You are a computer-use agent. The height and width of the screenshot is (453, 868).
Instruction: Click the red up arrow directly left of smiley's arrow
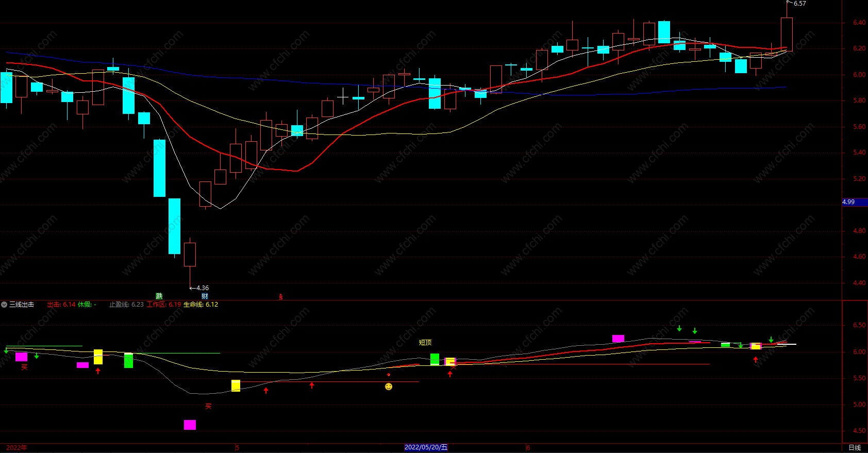(312, 385)
